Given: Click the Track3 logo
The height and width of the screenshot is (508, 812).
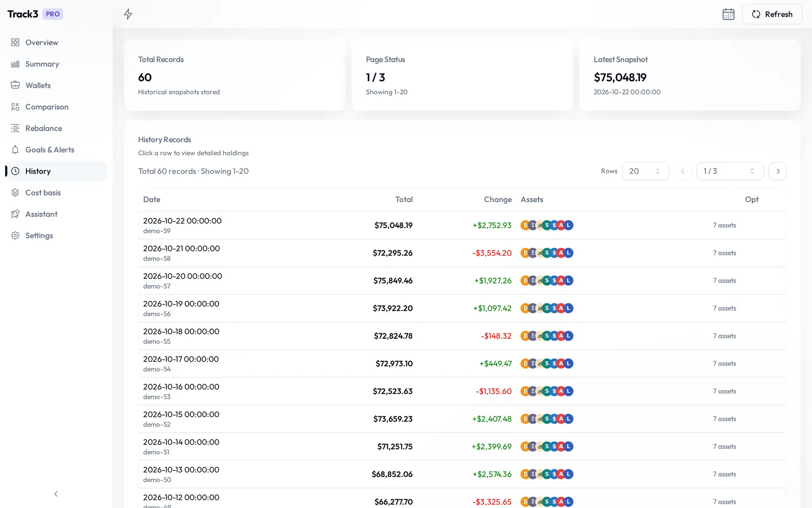Looking at the screenshot, I should pos(23,14).
